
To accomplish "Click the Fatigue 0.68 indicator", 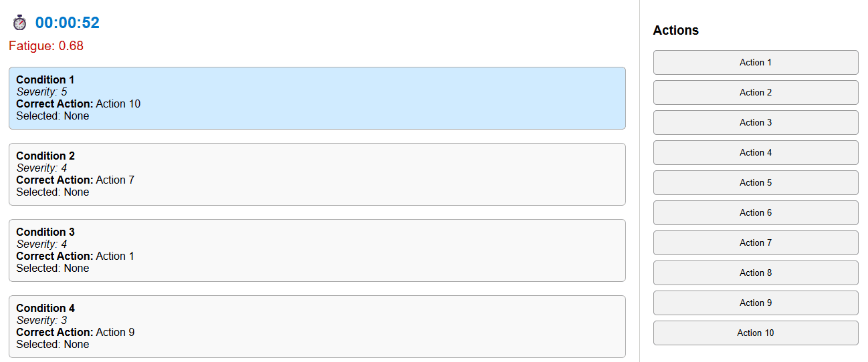I will click(46, 46).
